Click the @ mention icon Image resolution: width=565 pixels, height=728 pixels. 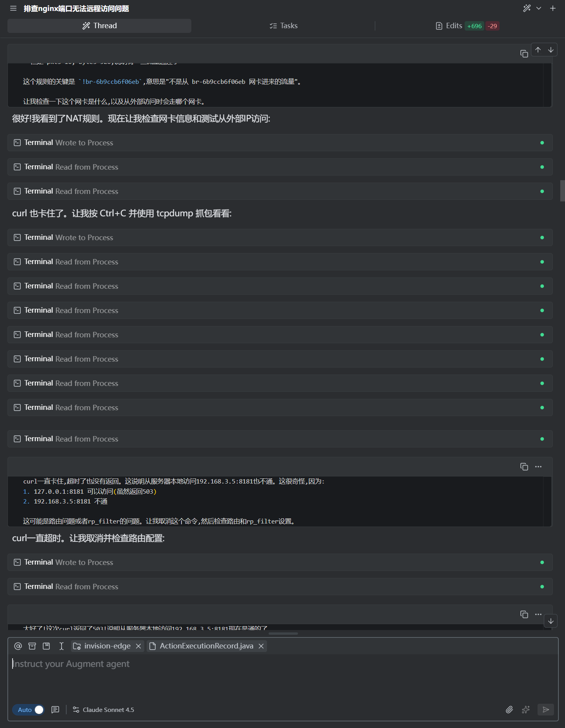(18, 646)
